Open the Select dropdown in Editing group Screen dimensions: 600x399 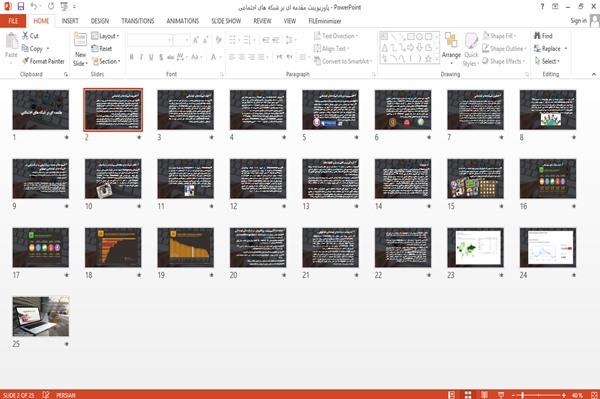547,61
